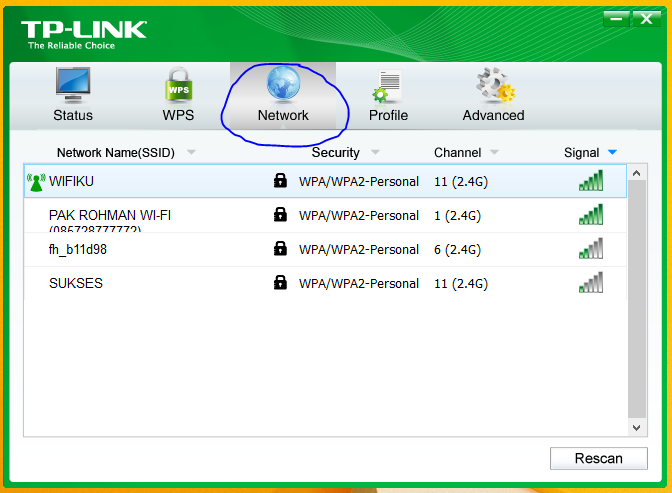Open the Advanced gears icon
This screenshot has width=672, height=493.
[x=495, y=85]
